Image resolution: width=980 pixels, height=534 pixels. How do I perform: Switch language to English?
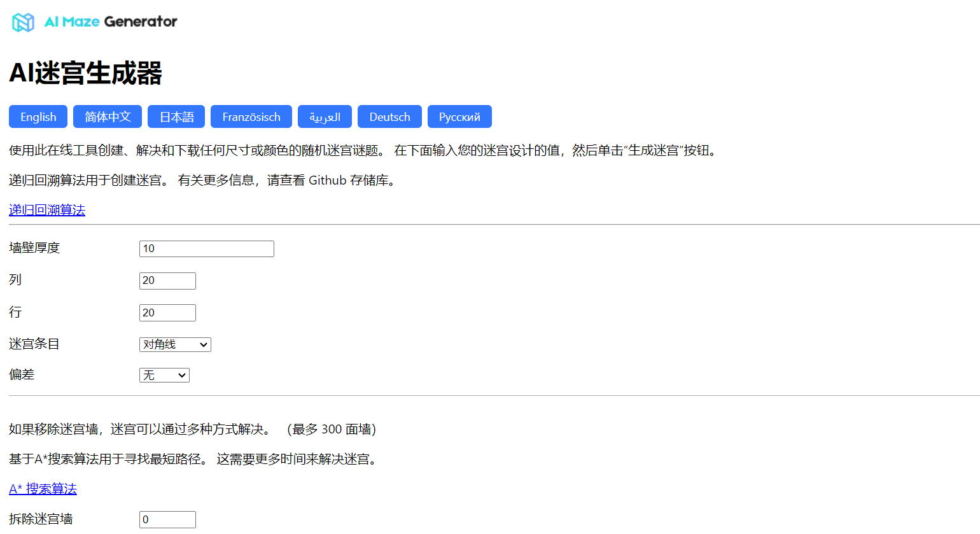coord(38,116)
